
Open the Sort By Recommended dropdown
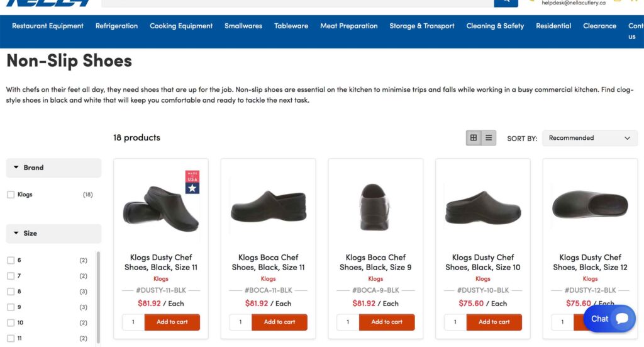point(589,138)
